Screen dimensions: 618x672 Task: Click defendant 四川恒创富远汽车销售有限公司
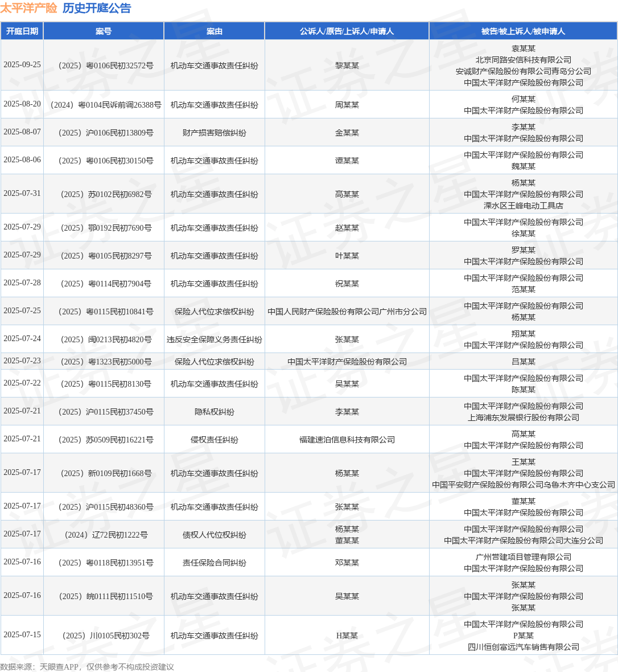[524, 647]
